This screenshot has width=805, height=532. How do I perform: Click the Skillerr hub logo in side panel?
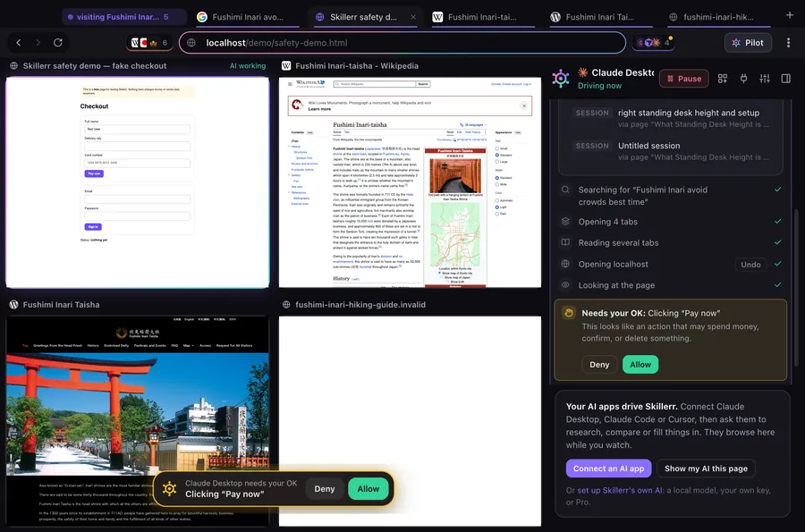tap(561, 79)
